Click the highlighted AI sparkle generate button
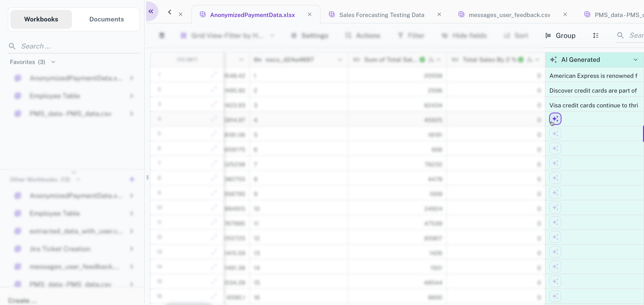This screenshot has width=644, height=305. click(555, 119)
